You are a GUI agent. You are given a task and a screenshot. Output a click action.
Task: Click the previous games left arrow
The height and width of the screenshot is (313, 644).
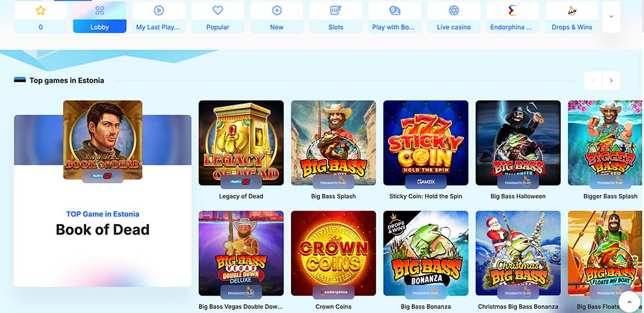click(x=593, y=81)
